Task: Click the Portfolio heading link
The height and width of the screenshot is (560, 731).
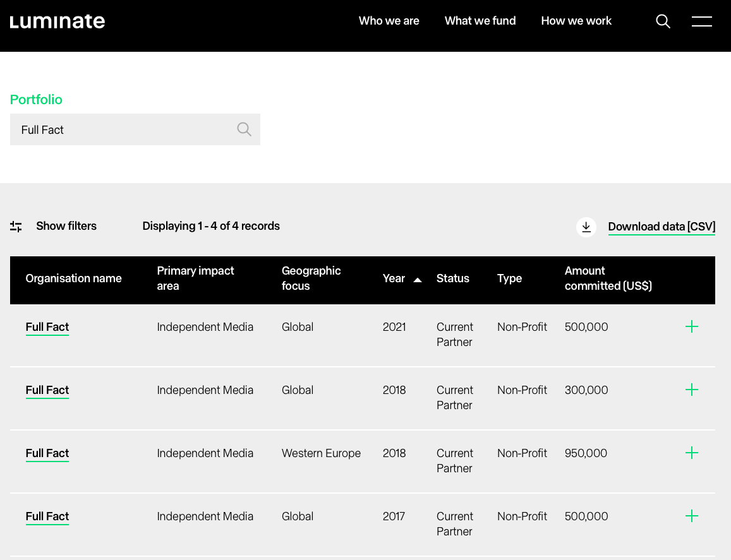Action: pyautogui.click(x=36, y=99)
